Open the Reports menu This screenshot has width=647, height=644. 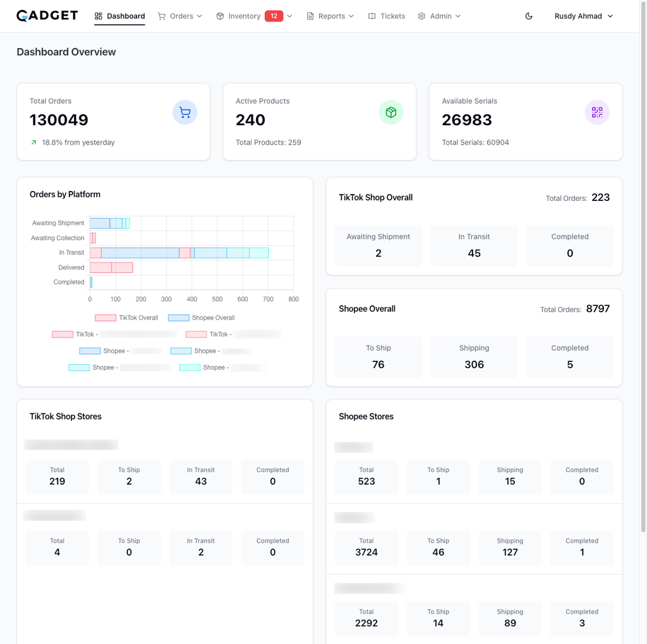[330, 16]
